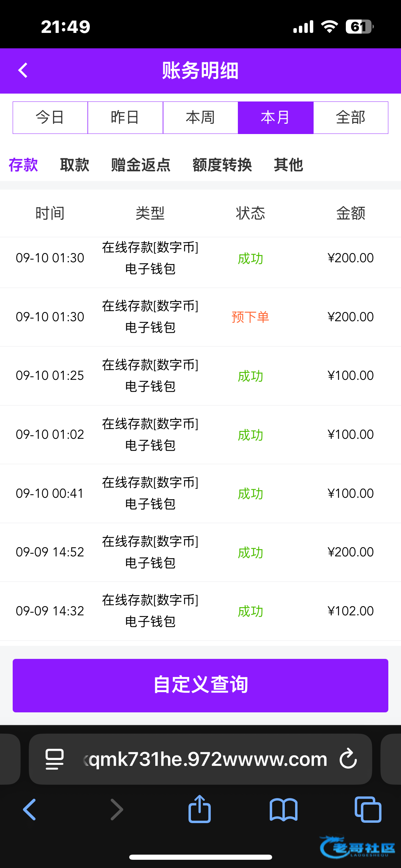Open the 额度转换 tab
The height and width of the screenshot is (868, 401).
coord(222,165)
